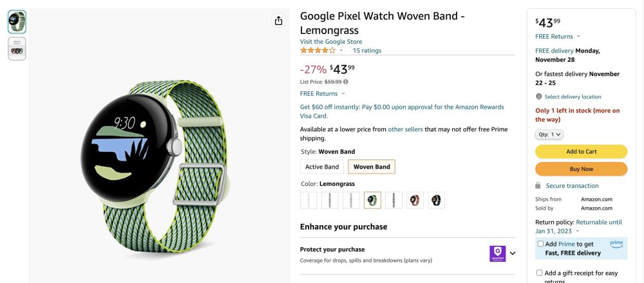Check the Add Prime checkbox
The width and height of the screenshot is (644, 283).
pos(540,244)
